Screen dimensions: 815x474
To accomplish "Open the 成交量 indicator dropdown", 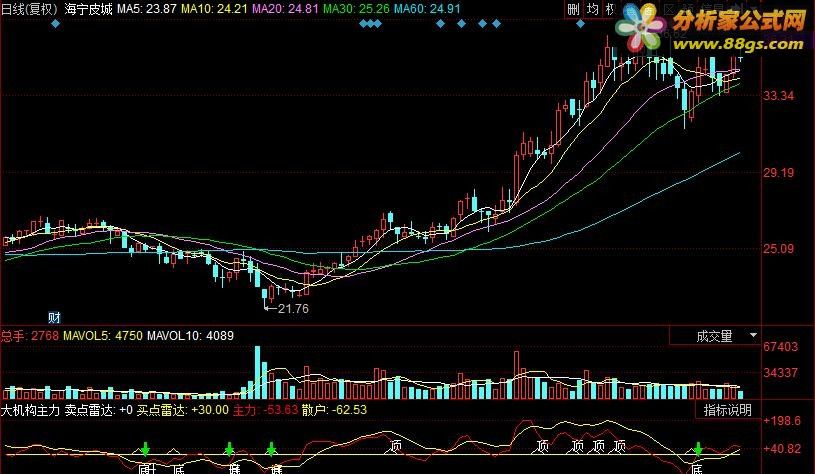I will click(x=715, y=336).
